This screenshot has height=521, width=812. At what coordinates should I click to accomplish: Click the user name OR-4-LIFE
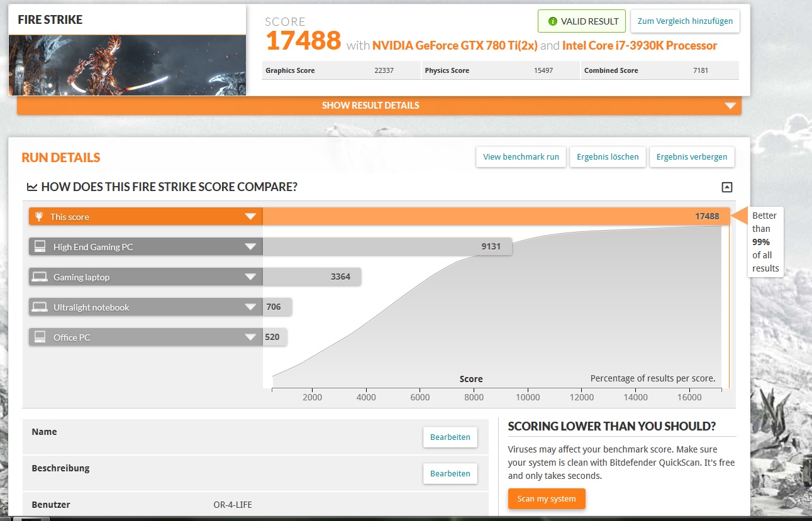tap(233, 505)
